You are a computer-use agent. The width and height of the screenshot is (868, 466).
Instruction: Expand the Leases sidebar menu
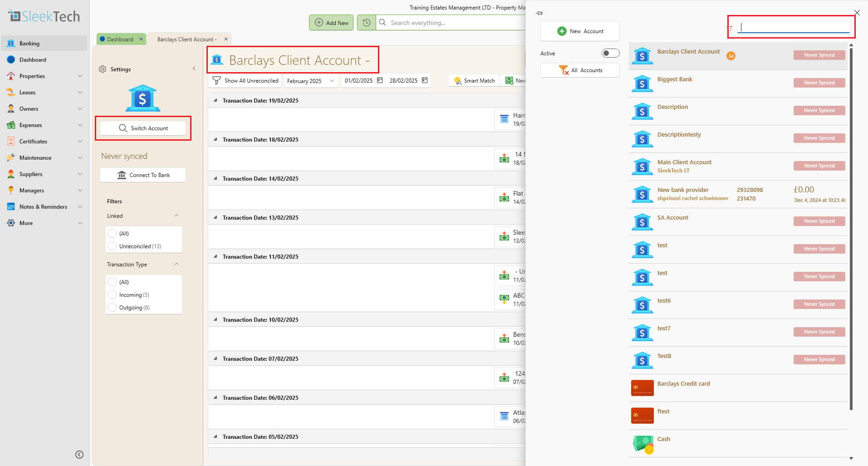tap(80, 93)
